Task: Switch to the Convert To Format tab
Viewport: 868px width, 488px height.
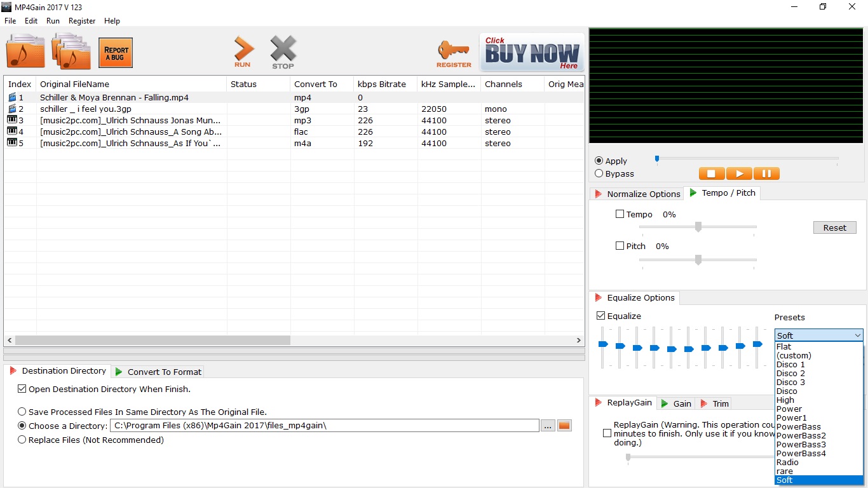Action: tap(158, 372)
